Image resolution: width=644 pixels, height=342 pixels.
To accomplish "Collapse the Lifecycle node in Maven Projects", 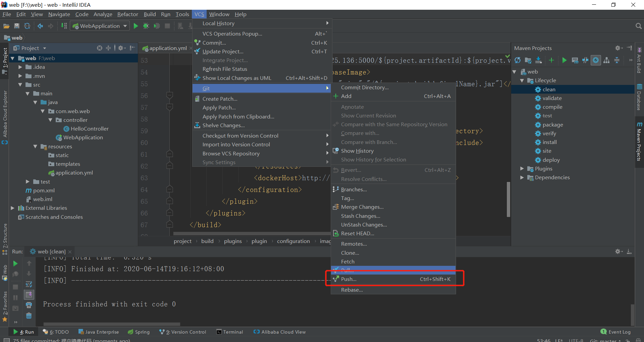I will point(522,81).
